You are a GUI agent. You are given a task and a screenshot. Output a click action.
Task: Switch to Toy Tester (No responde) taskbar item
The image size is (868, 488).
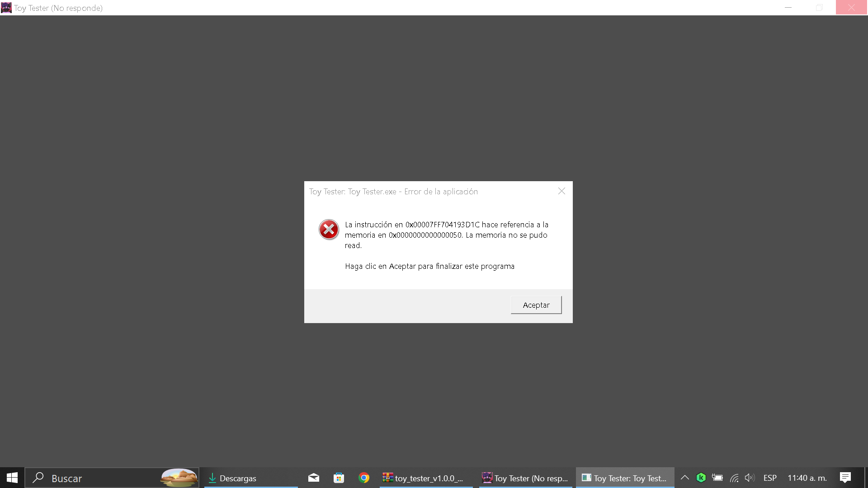[525, 478]
